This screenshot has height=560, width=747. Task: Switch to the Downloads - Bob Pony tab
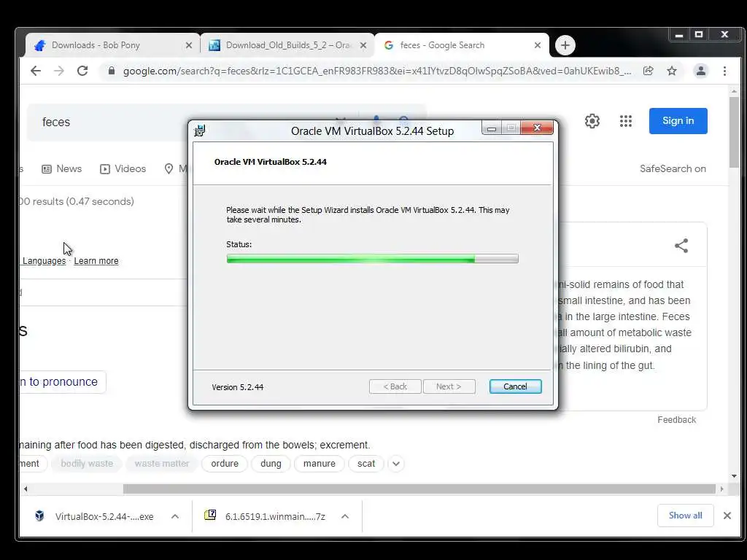coord(112,45)
